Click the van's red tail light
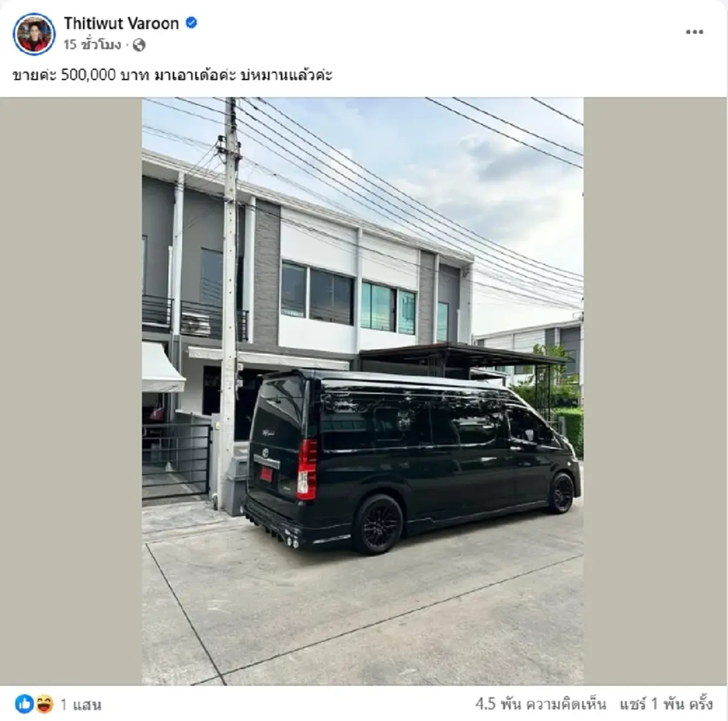The height and width of the screenshot is (721, 728). click(x=307, y=469)
